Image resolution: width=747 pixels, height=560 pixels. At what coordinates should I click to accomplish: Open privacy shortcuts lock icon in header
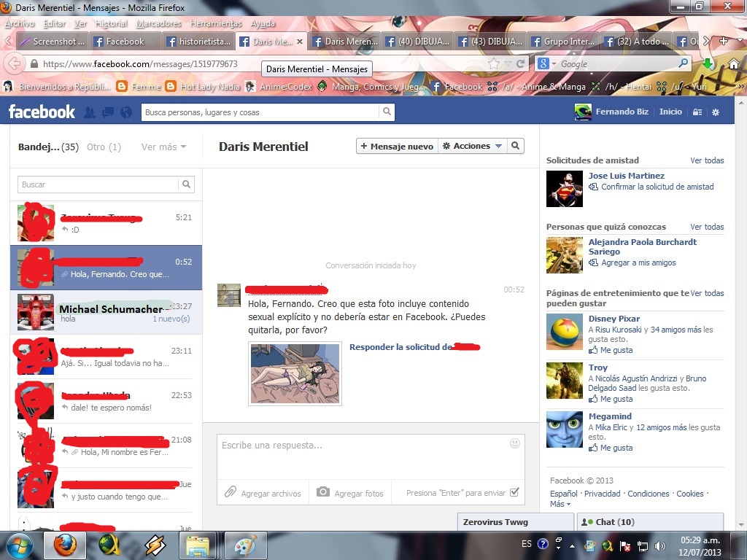[x=697, y=112]
